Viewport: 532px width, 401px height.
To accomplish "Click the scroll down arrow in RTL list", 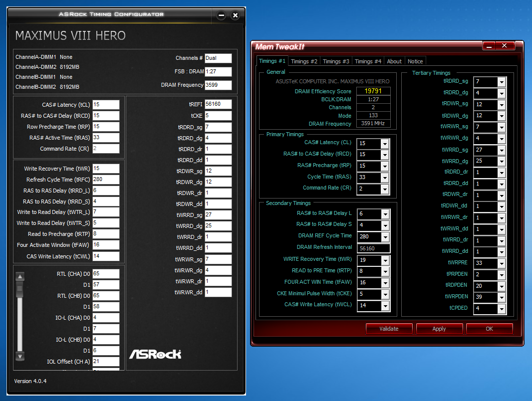I will 20,356.
